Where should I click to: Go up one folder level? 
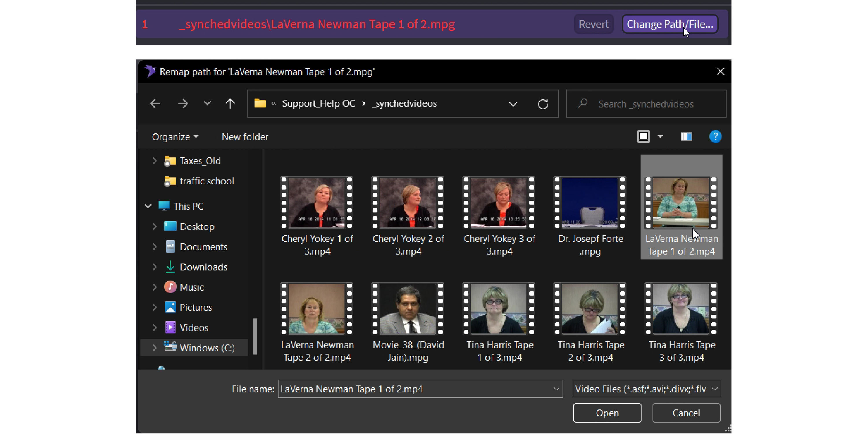pos(230,103)
